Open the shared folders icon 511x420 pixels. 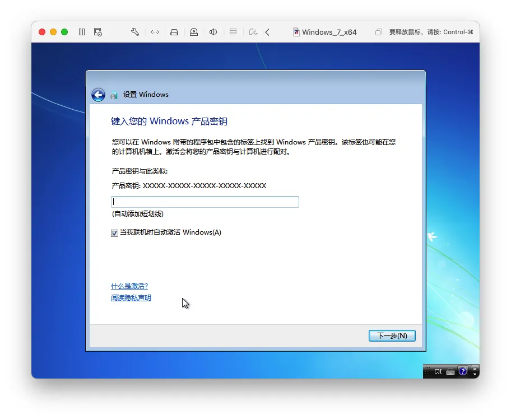(253, 32)
